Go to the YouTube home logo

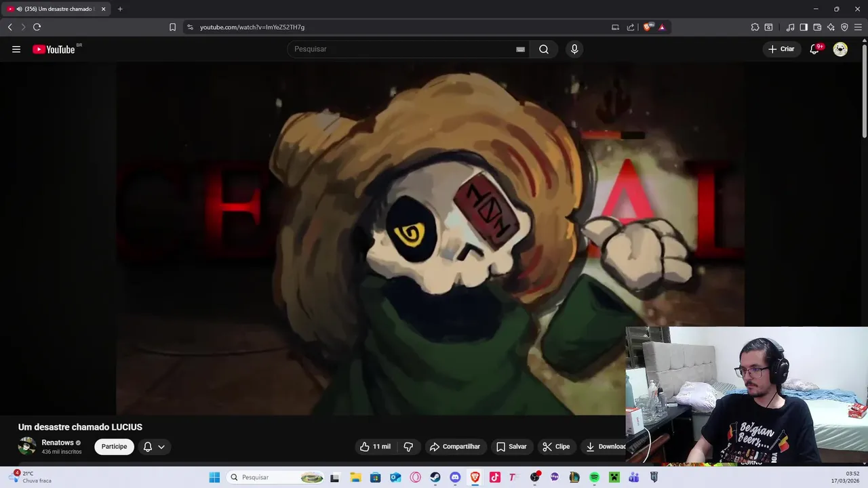click(x=54, y=49)
